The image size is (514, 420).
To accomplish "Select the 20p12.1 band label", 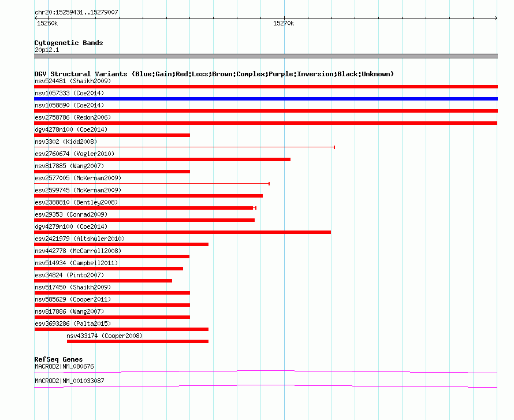I will click(x=47, y=50).
